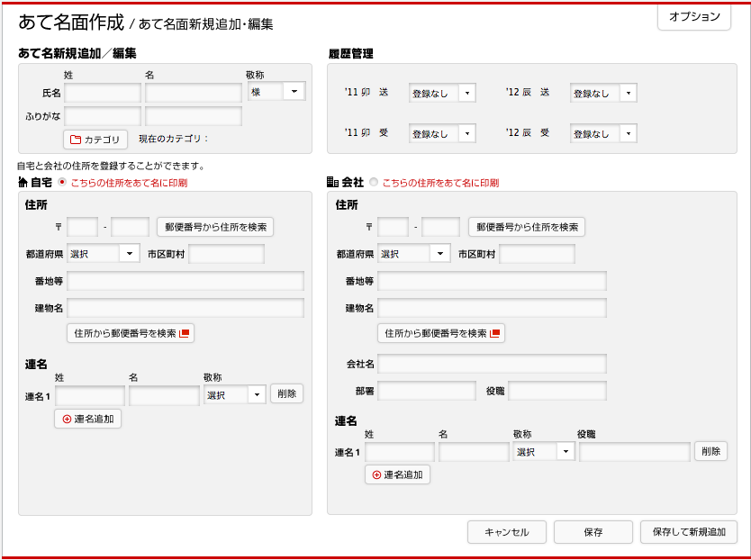Click home postal code first input box
Viewport: 751px width, 560px height.
[82, 227]
